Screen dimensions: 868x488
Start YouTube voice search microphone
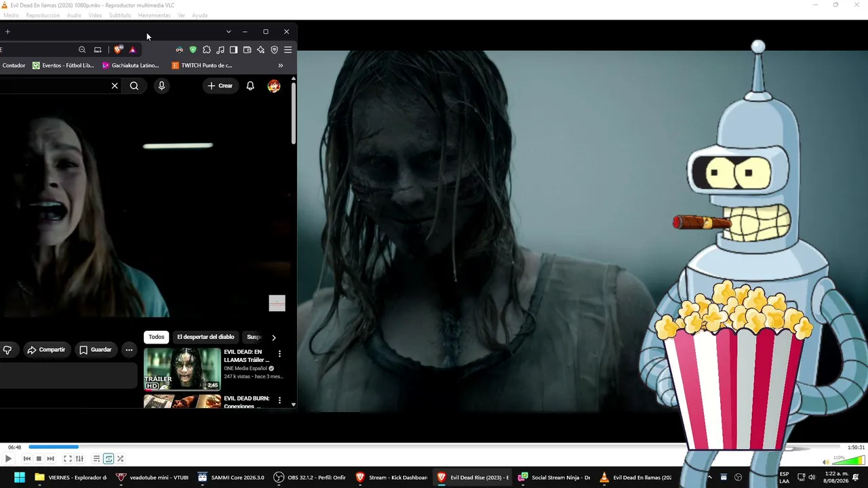(x=161, y=85)
